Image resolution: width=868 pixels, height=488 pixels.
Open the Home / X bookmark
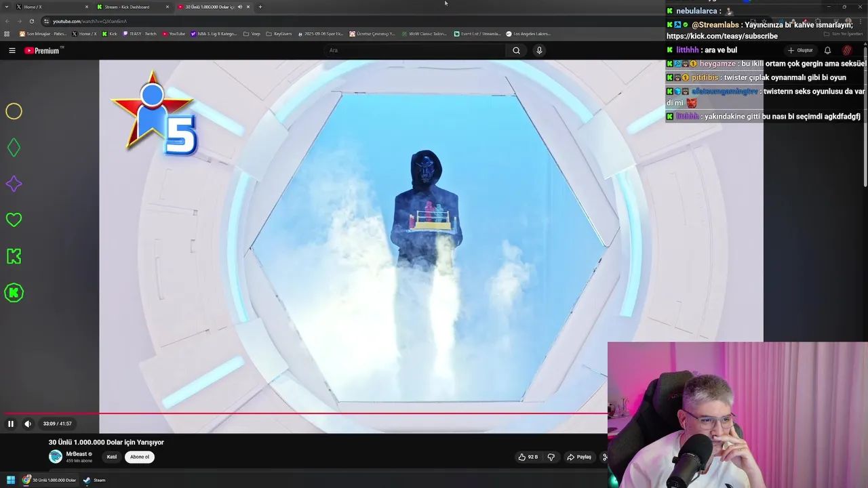tap(84, 34)
